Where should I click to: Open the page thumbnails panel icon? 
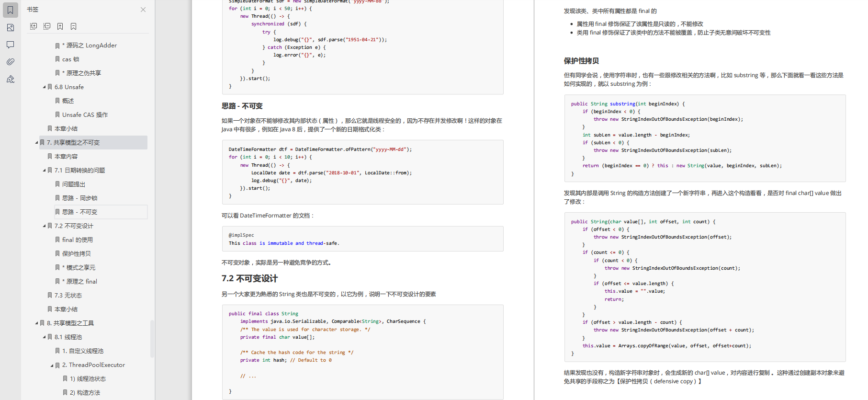10,28
